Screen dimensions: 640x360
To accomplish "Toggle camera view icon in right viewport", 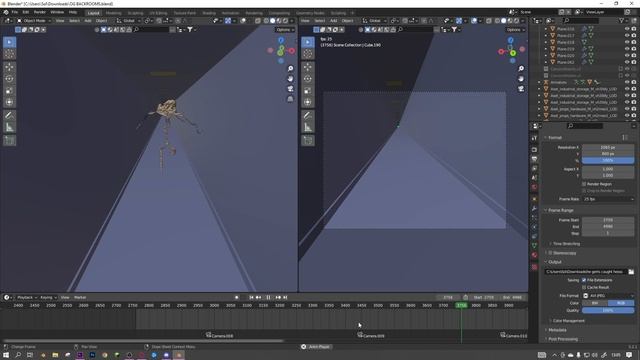I will 521,89.
